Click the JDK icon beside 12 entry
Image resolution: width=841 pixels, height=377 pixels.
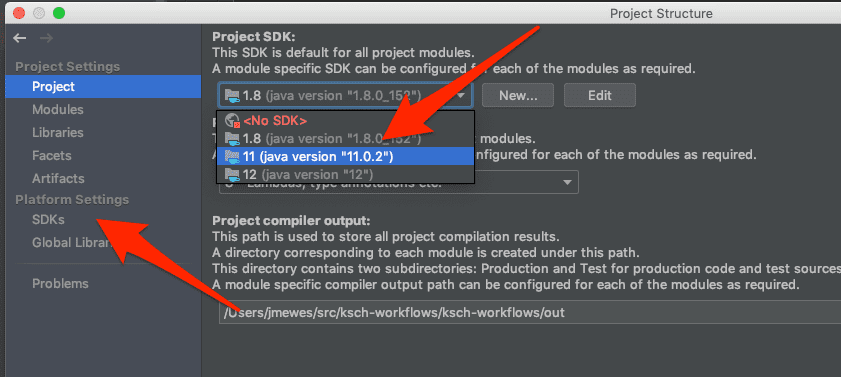tap(232, 174)
